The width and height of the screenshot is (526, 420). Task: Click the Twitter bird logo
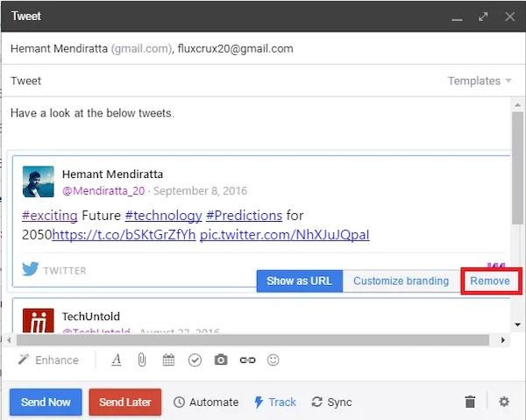(31, 269)
